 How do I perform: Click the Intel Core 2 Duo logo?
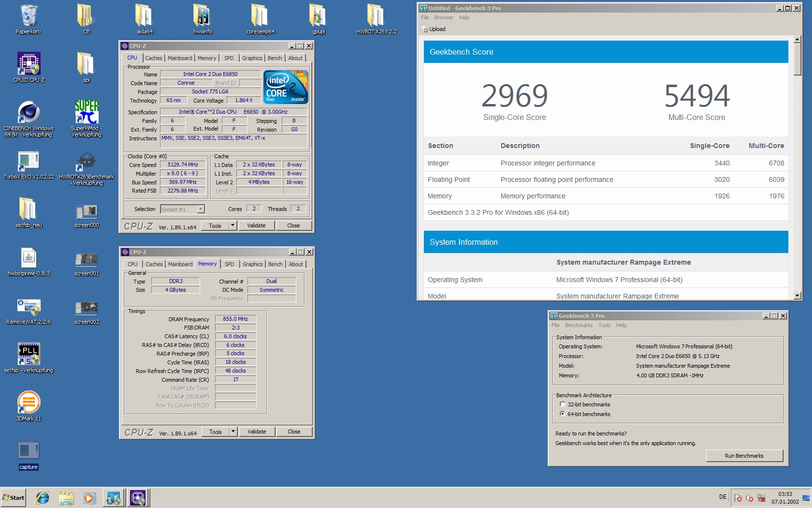[x=286, y=87]
